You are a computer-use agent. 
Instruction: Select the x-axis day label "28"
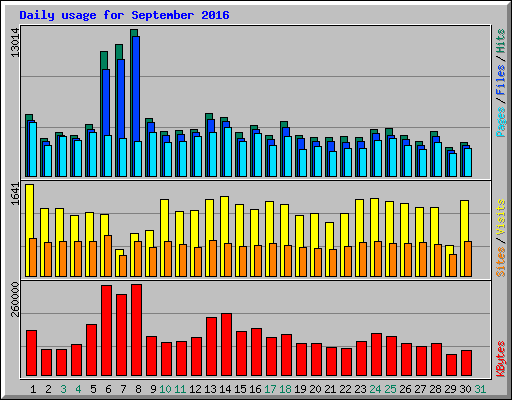click(x=435, y=389)
